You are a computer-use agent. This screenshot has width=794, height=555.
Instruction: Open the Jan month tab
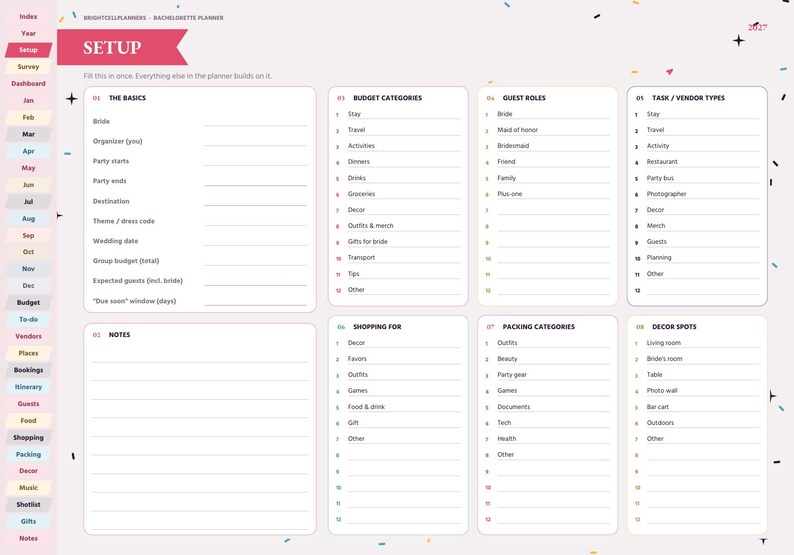(x=28, y=100)
